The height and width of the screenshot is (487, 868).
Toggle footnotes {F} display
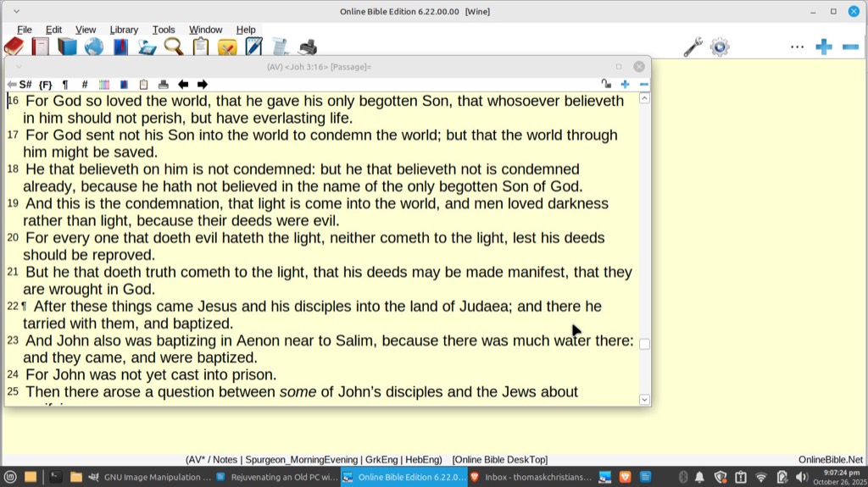pos(46,84)
